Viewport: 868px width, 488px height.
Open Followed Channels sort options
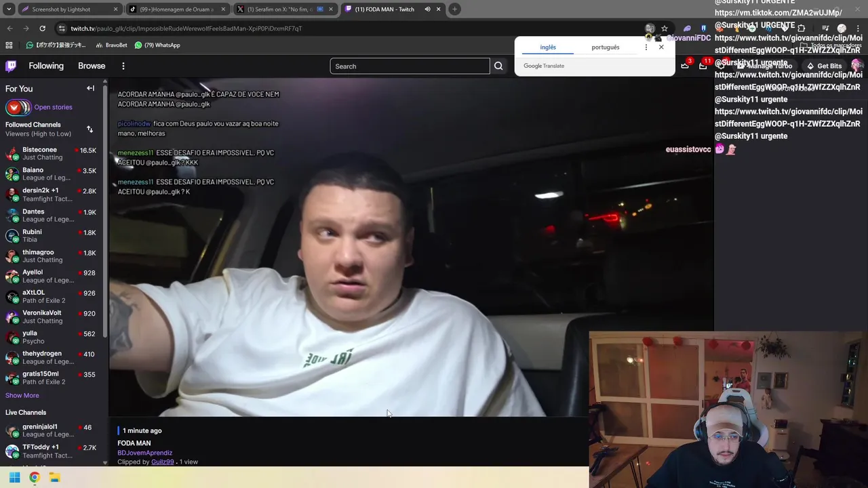pyautogui.click(x=90, y=129)
